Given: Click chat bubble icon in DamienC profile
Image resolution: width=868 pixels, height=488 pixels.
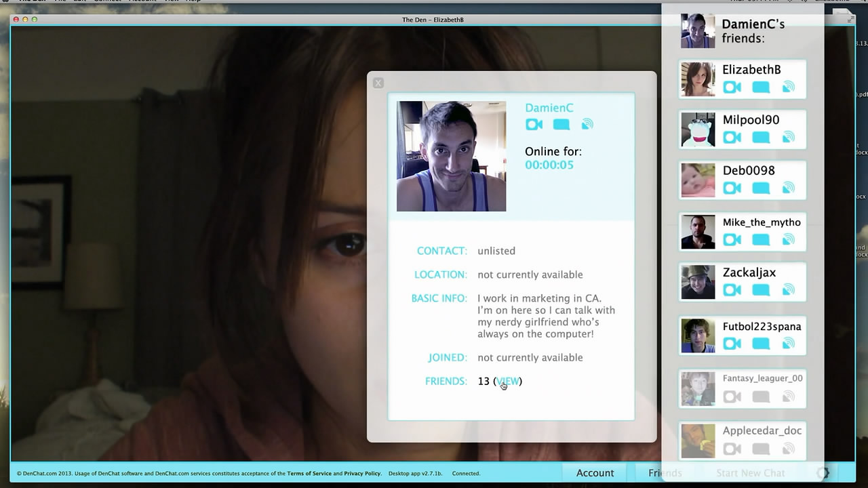Looking at the screenshot, I should [561, 125].
